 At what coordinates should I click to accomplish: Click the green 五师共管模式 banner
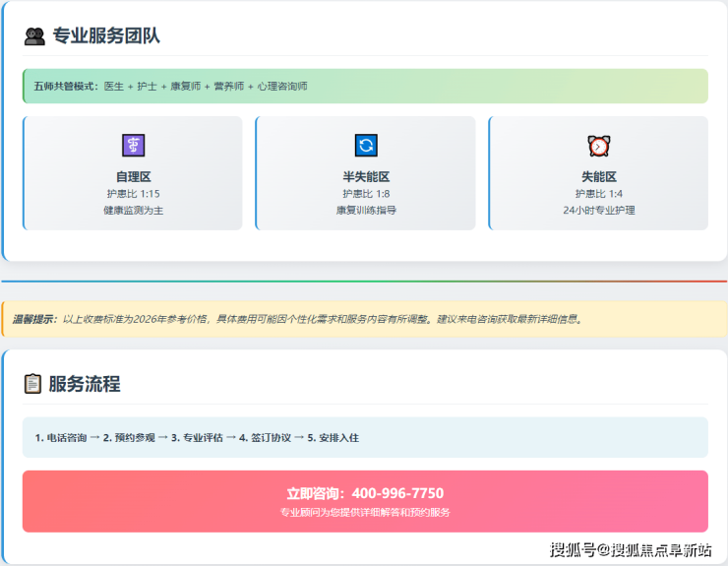coord(365,87)
